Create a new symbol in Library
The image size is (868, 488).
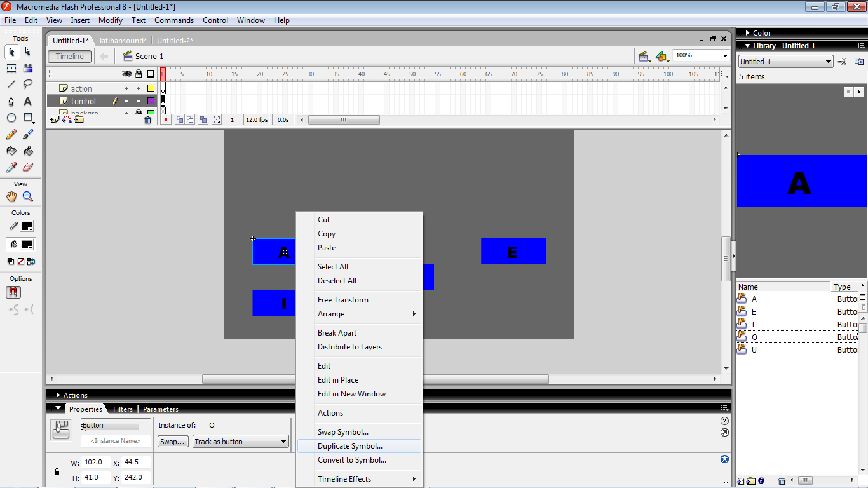pos(741,482)
